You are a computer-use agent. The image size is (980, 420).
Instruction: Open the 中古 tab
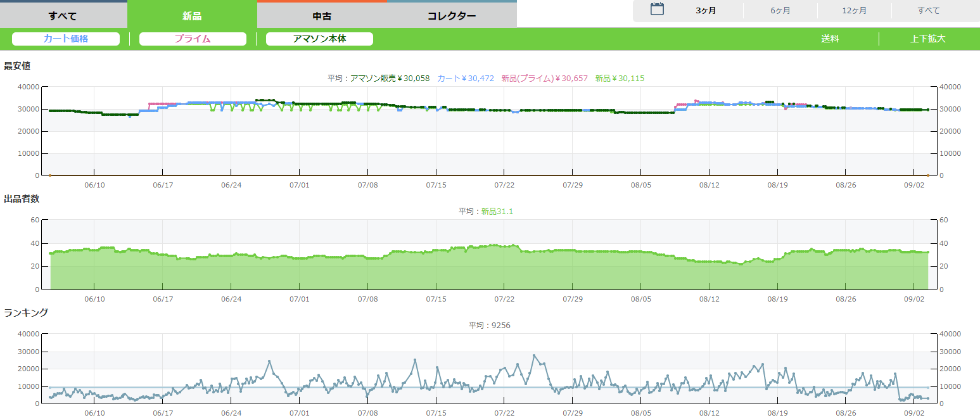322,16
